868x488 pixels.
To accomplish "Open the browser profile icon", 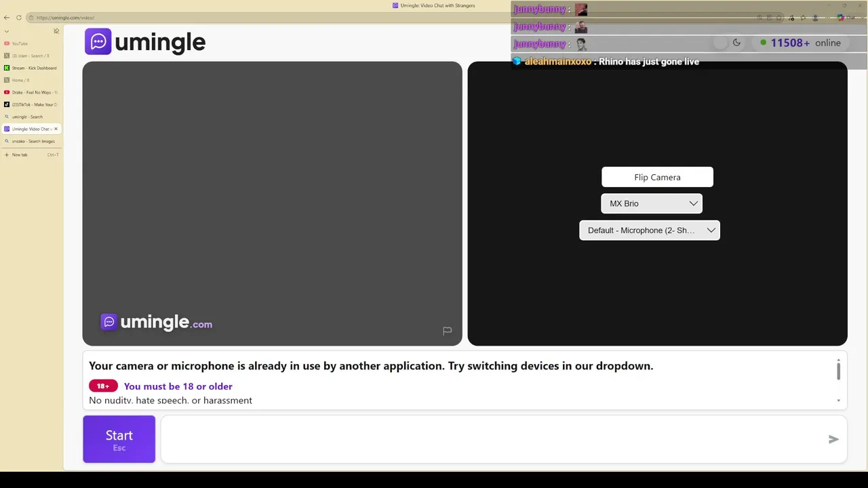I will pos(814,18).
